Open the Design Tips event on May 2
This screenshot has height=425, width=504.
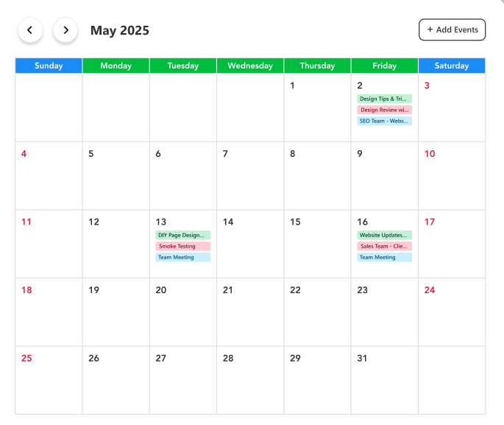[384, 99]
